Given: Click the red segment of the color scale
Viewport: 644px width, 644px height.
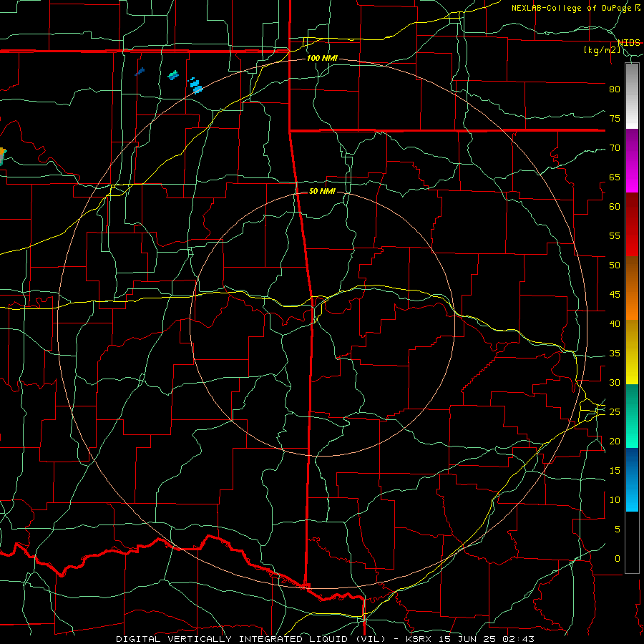Looking at the screenshot, I should (x=632, y=225).
